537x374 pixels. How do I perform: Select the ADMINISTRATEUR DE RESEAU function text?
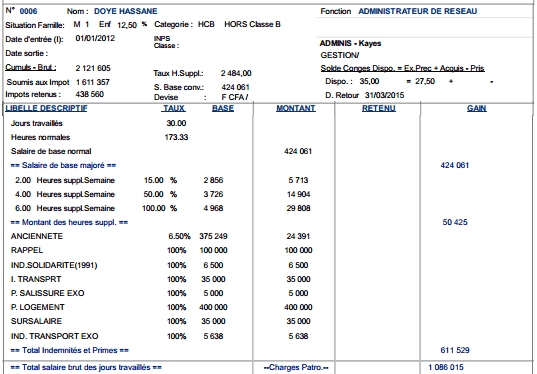click(417, 11)
